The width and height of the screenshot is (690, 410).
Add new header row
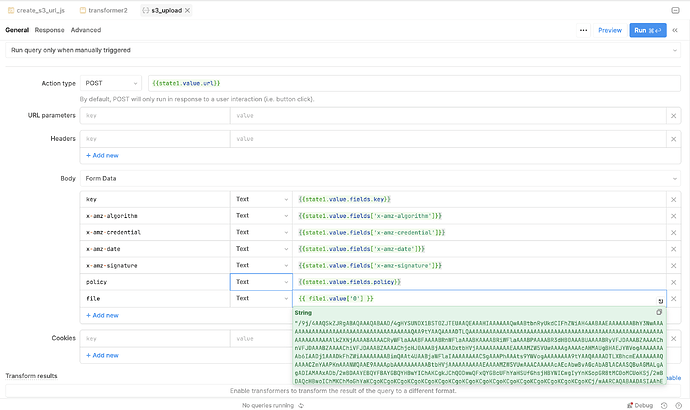tap(102, 155)
